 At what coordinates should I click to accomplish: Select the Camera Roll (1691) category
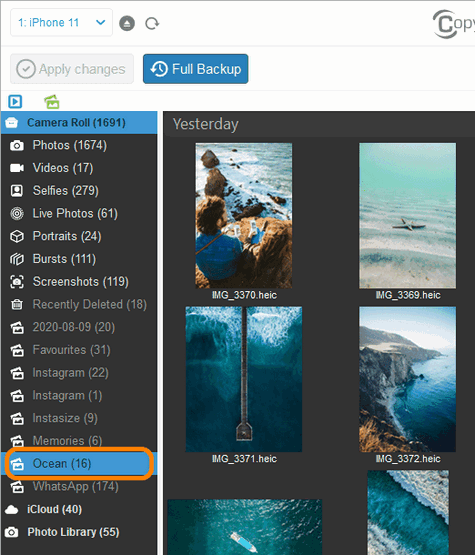click(x=79, y=122)
